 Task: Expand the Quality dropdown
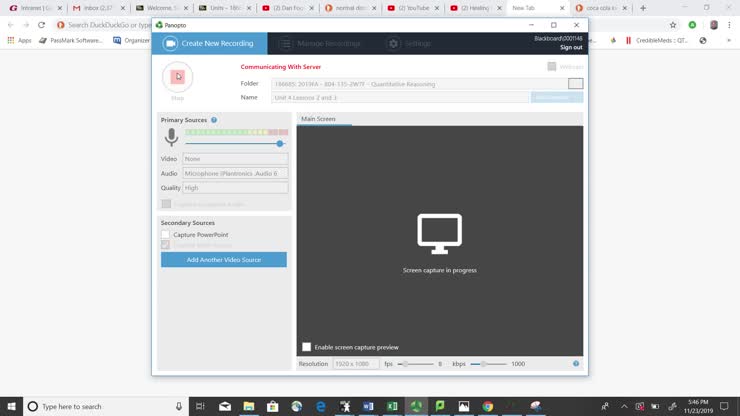tap(235, 188)
